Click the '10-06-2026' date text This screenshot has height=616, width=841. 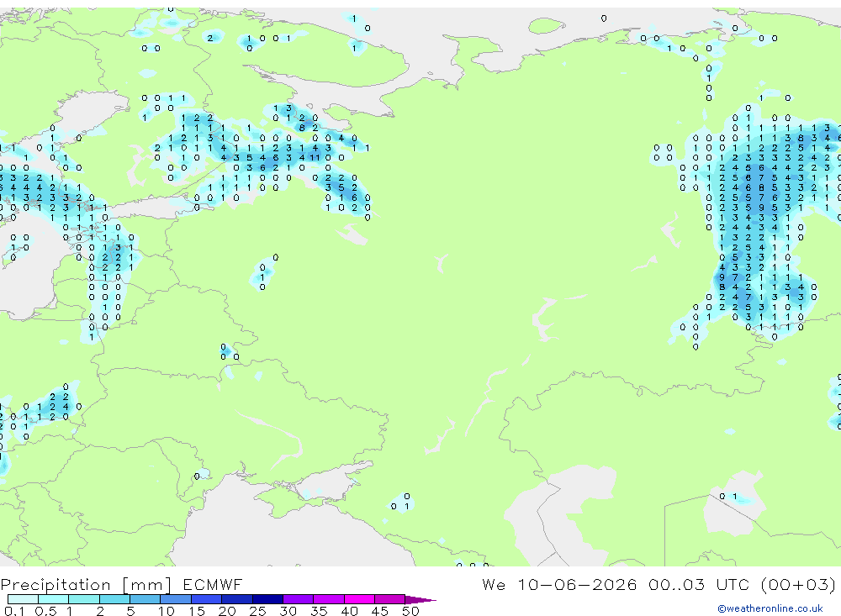point(577,584)
